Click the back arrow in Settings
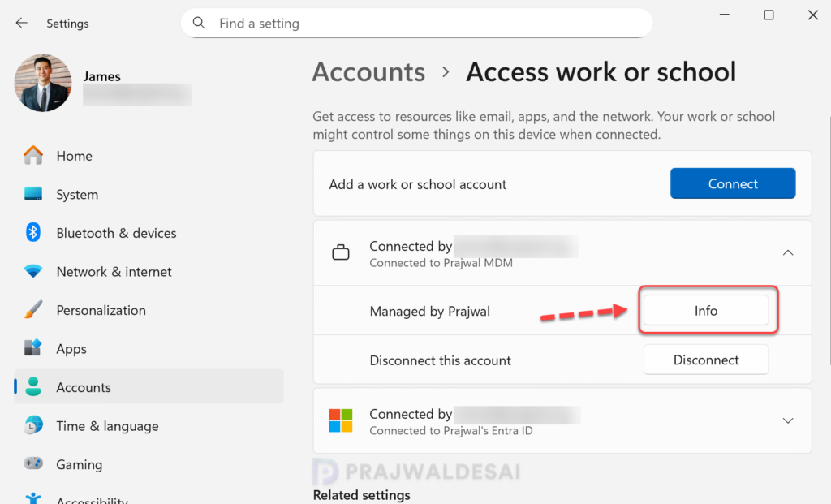 (x=21, y=23)
